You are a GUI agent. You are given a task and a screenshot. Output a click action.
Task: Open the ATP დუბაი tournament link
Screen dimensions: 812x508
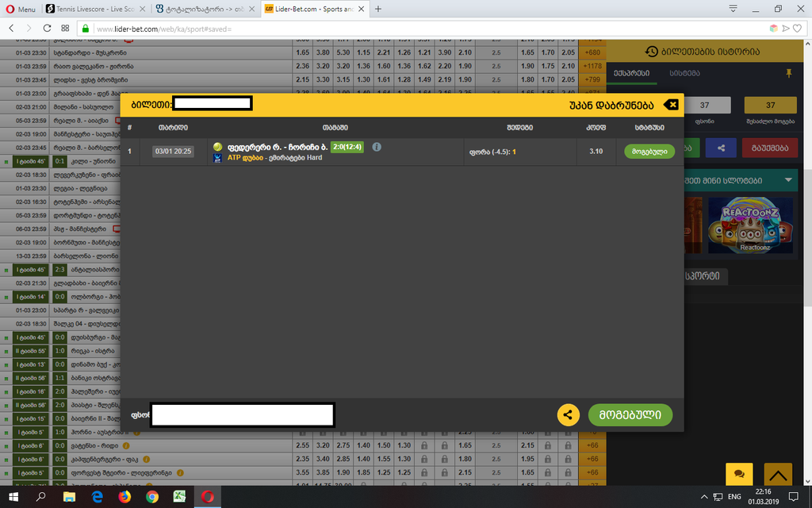pyautogui.click(x=246, y=158)
